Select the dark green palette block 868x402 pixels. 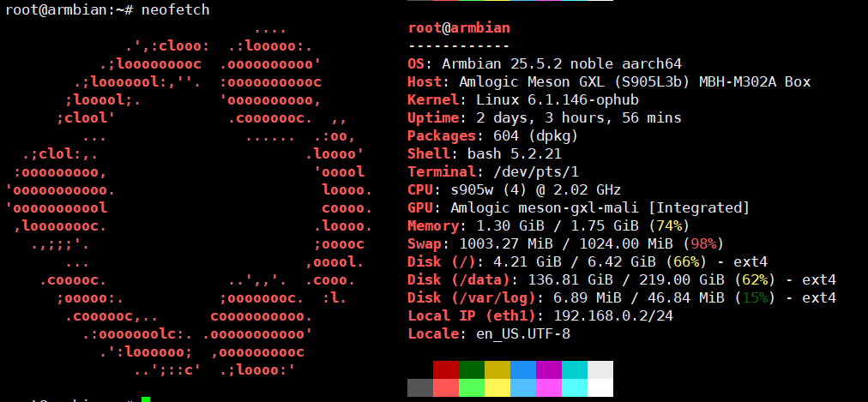click(472, 369)
